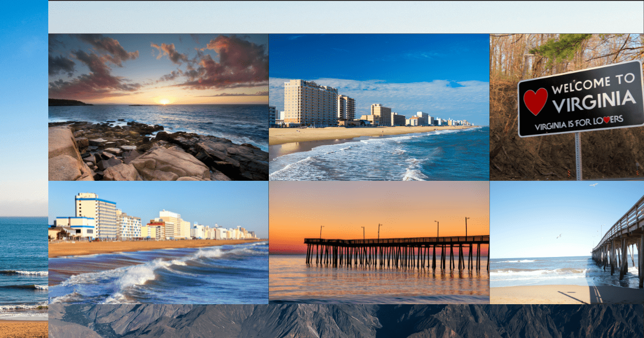The image size is (644, 338).
Task: Click the 'VIRGINIA' heading on sign
Action: pyautogui.click(x=594, y=102)
